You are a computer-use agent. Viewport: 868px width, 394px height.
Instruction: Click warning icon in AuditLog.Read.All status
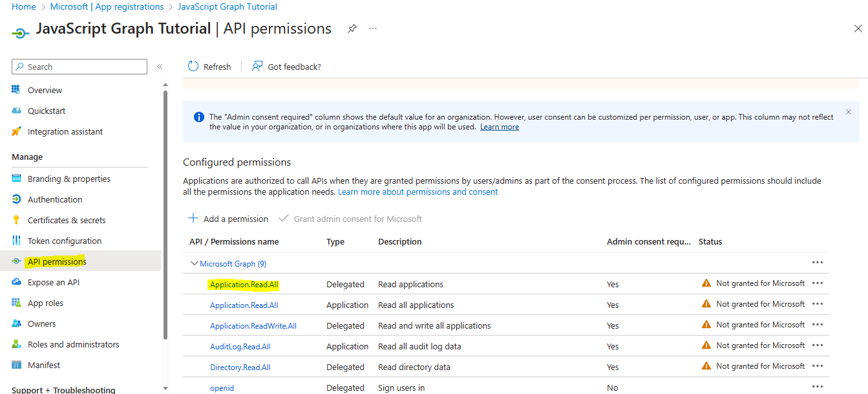(x=706, y=345)
